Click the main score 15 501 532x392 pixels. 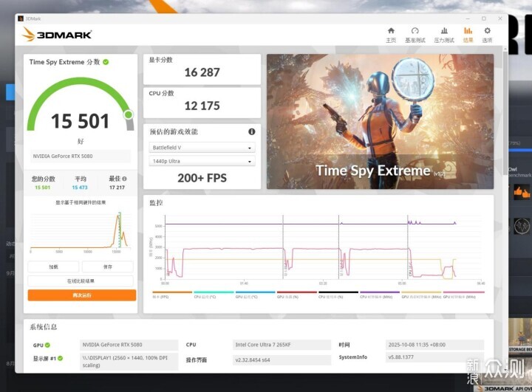[x=80, y=121]
